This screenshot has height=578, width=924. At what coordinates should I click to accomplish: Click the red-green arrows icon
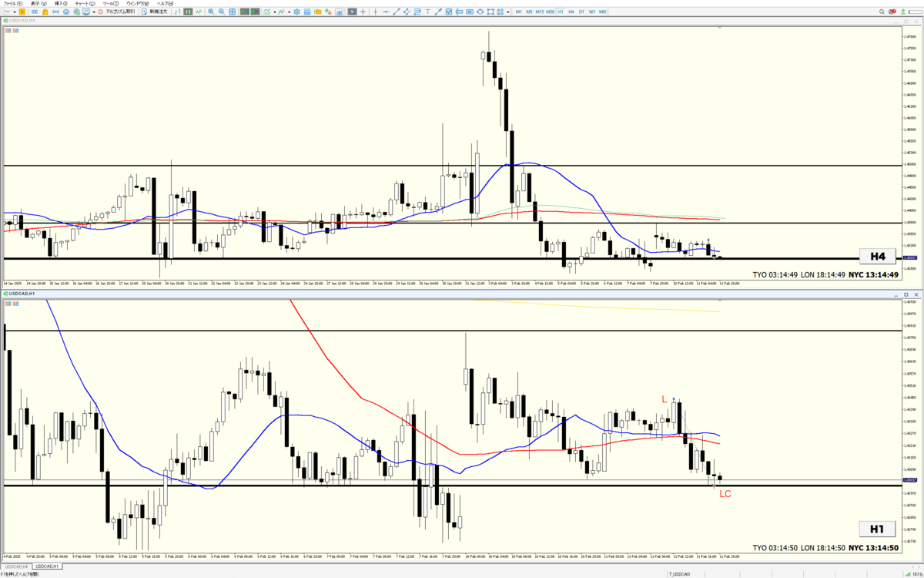(328, 12)
